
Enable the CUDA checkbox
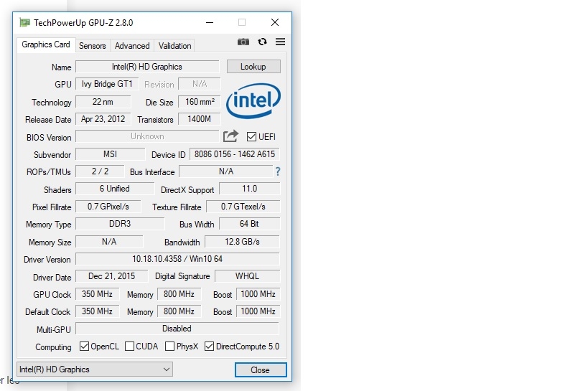(x=130, y=347)
